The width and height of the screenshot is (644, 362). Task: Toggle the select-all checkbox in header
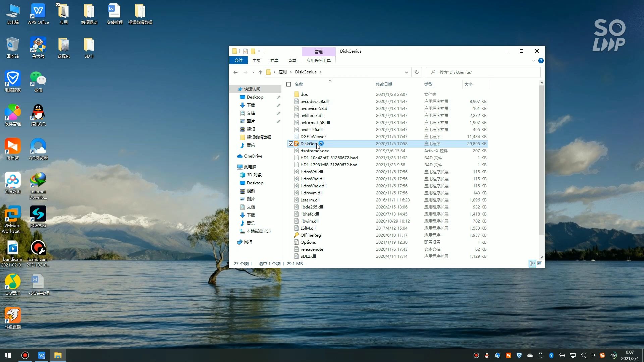tap(288, 84)
